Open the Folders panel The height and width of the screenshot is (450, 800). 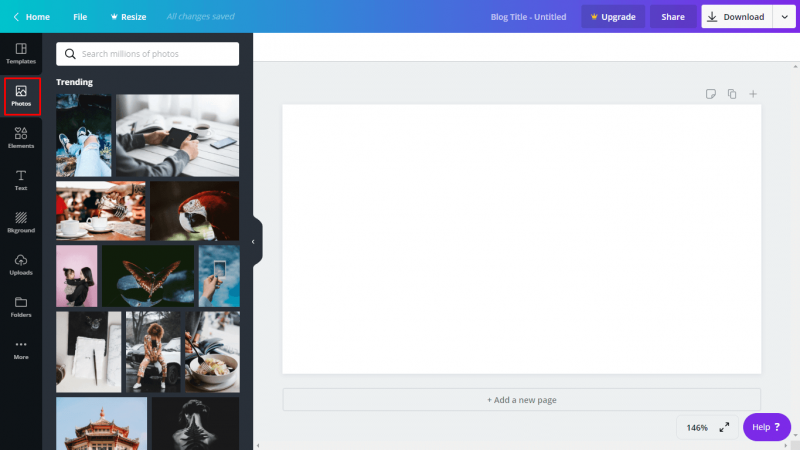pyautogui.click(x=21, y=307)
